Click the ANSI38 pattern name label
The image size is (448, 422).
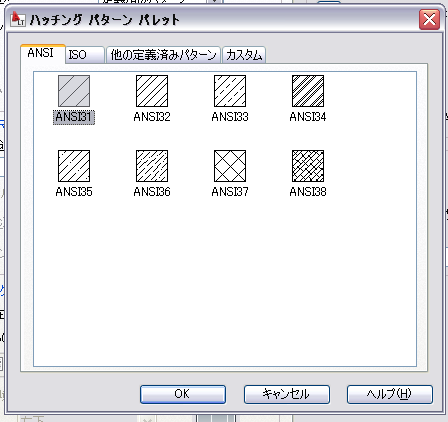point(308,192)
